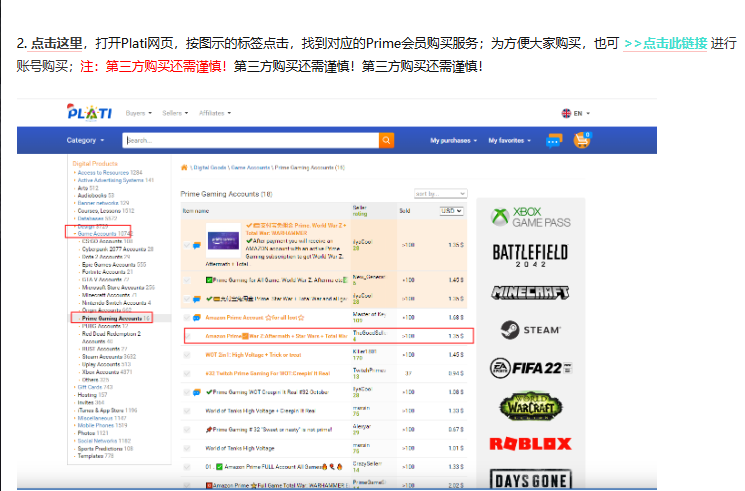745x491 pixels.
Task: Tick checkbox for WOT 2in1 High Voltage row
Action: tap(187, 355)
